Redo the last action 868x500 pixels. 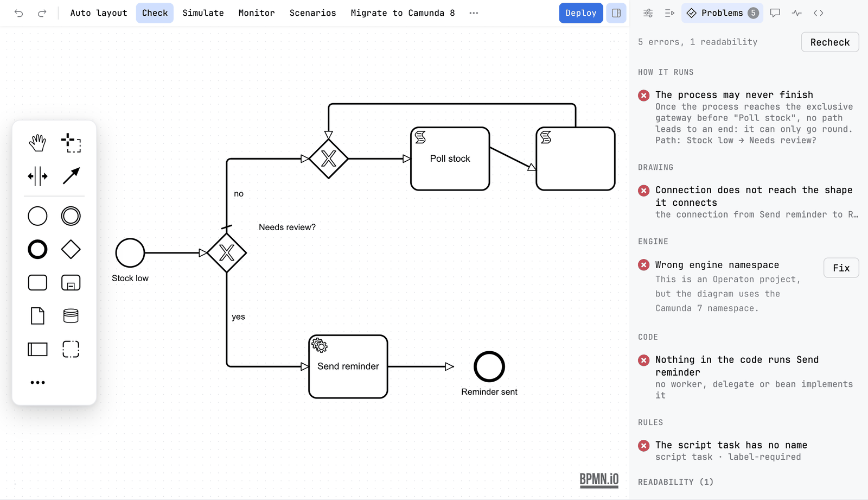[42, 13]
